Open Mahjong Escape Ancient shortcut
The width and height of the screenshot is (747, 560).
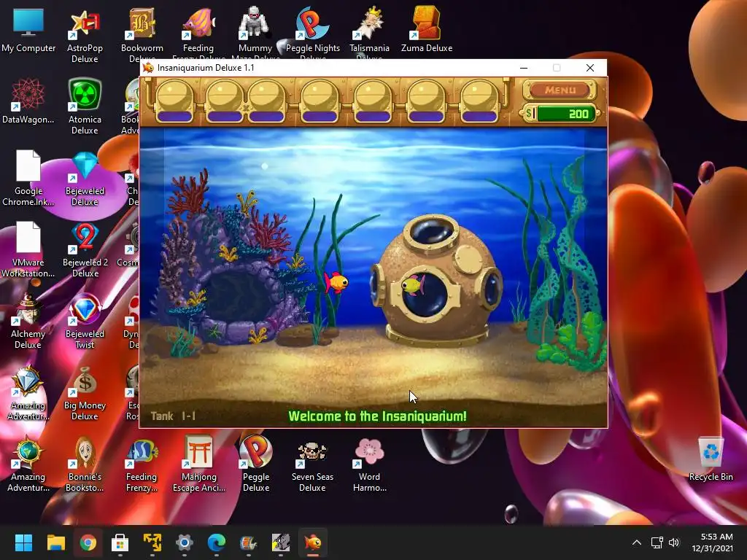click(198, 464)
